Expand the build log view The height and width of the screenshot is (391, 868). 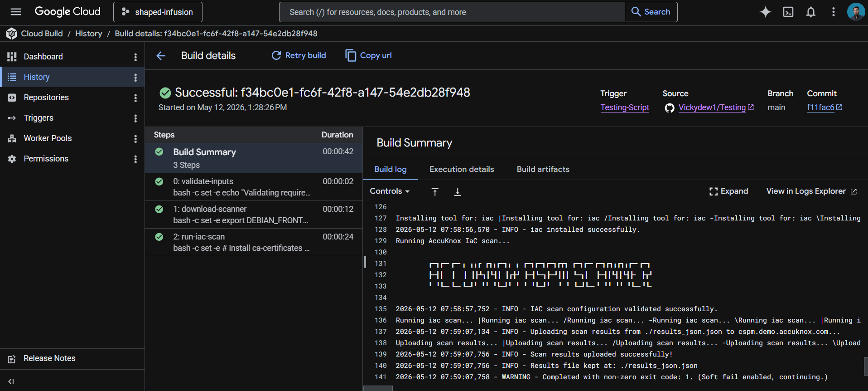point(728,191)
